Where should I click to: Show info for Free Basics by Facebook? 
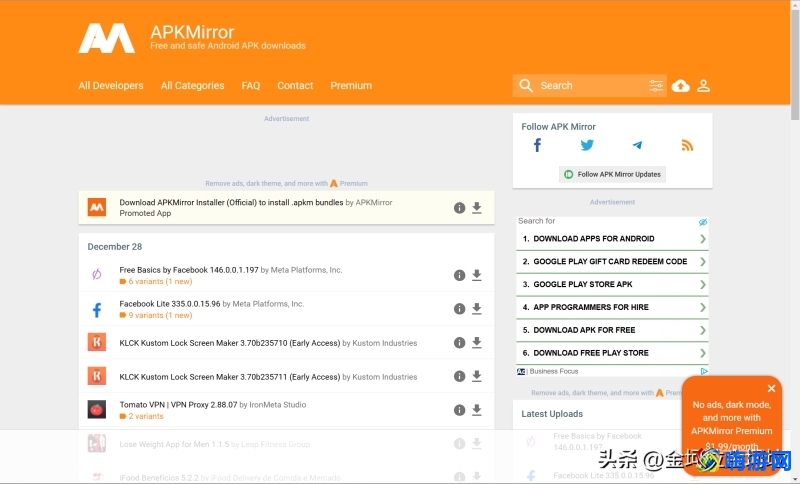459,275
